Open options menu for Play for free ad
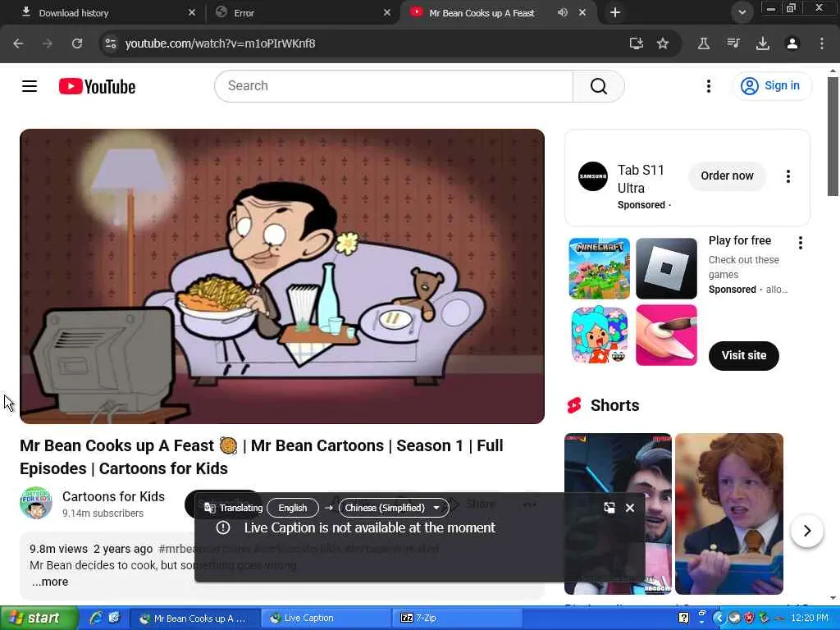This screenshot has width=840, height=630. pos(801,243)
